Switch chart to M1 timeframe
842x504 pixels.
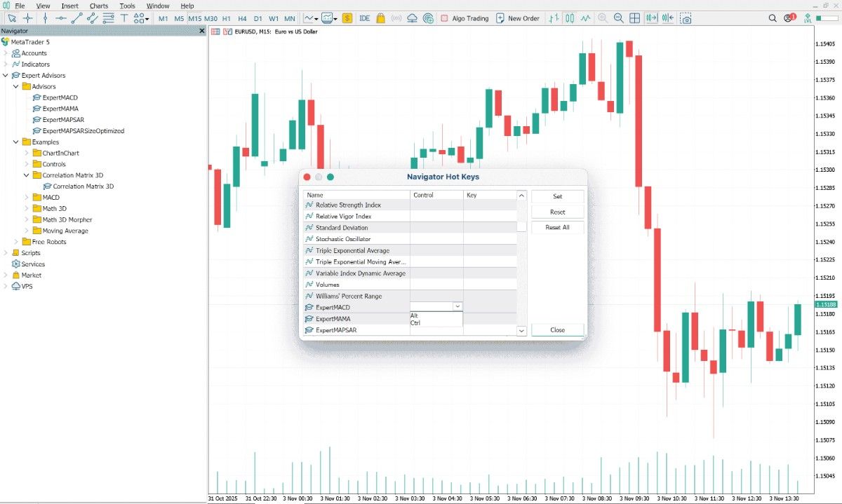tap(163, 18)
